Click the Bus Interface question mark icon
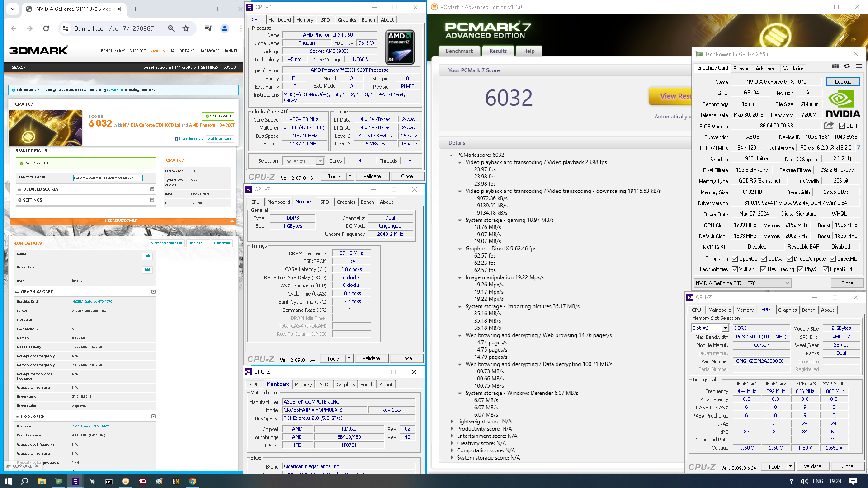The height and width of the screenshot is (488, 868). coord(858,148)
